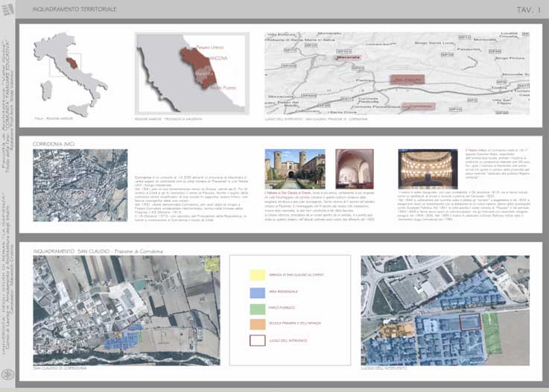The image size is (549, 392).
Task: Click the blue residential highlight on wide aerial
Action: tap(123, 338)
